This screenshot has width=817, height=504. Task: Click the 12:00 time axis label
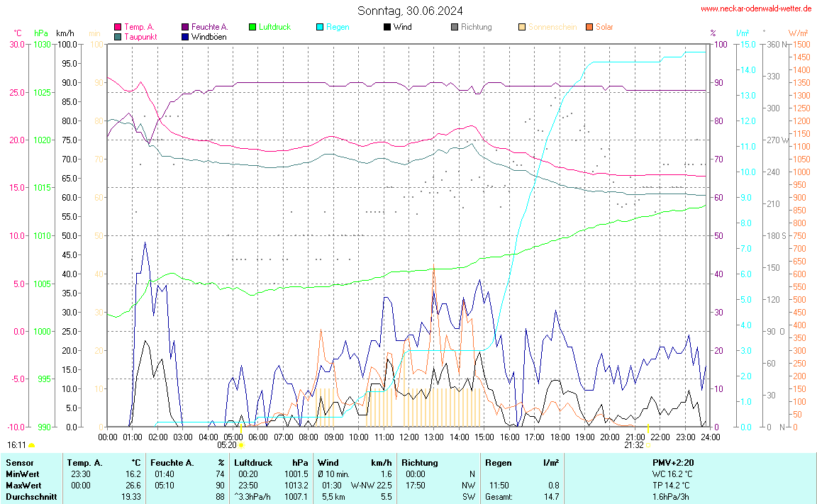click(408, 436)
